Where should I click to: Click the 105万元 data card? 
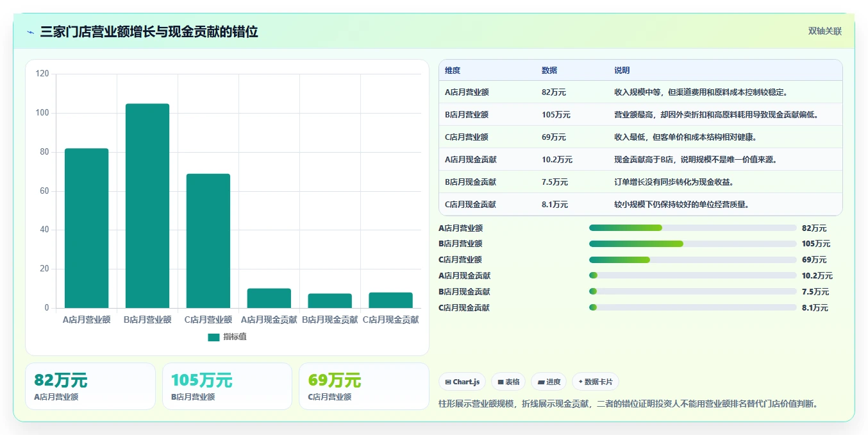pos(227,386)
